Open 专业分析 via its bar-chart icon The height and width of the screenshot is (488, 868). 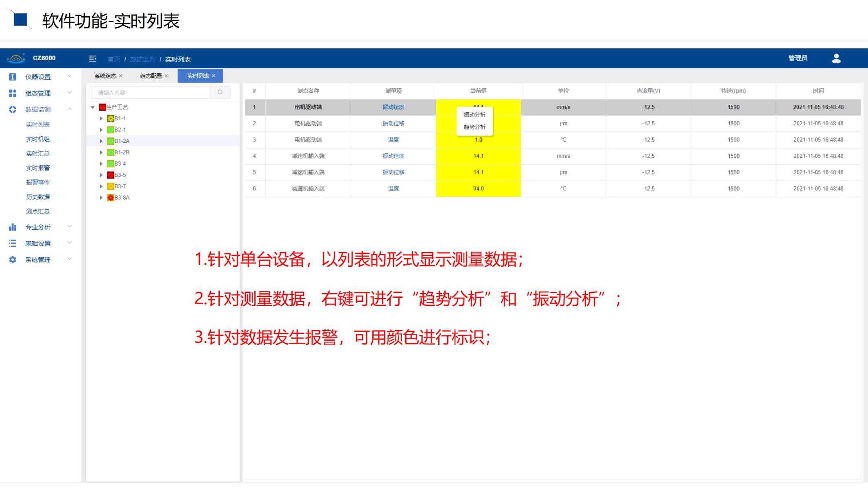coord(13,227)
